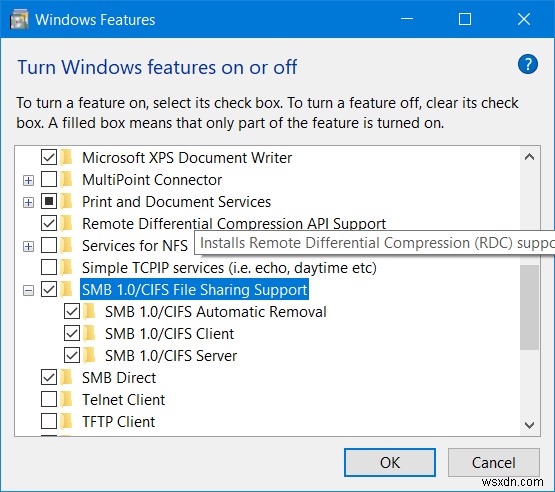This screenshot has width=555, height=492.
Task: Open the help question mark icon
Action: 527,64
